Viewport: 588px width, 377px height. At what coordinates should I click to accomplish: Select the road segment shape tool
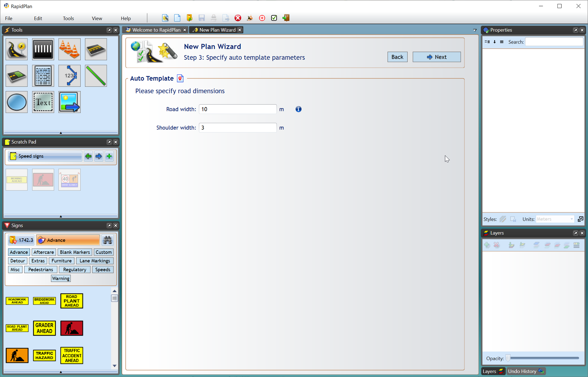click(x=96, y=49)
